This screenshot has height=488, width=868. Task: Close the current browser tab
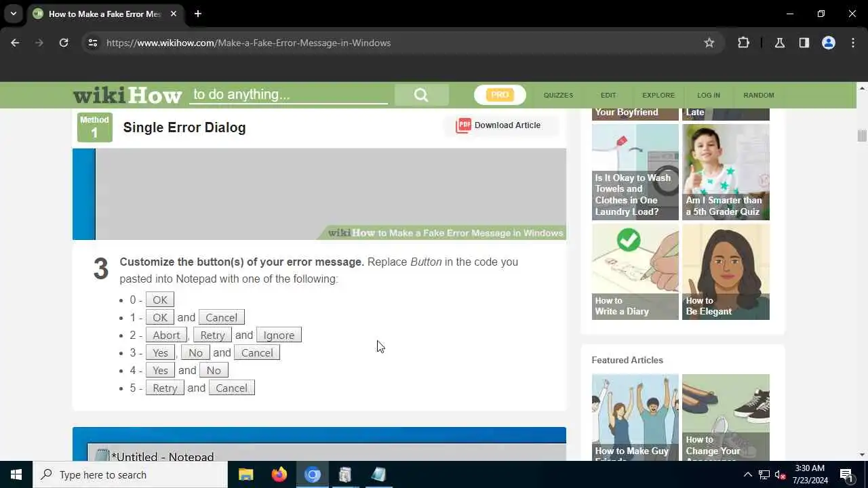click(174, 14)
